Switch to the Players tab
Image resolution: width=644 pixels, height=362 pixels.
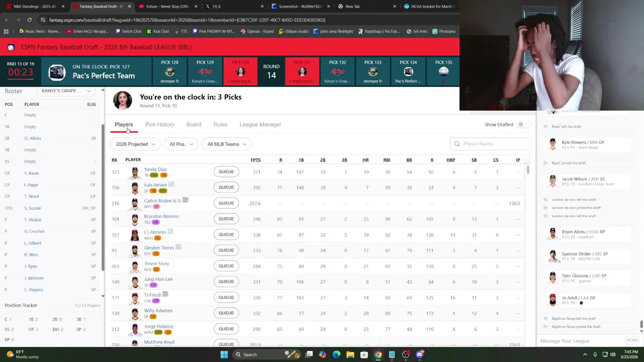pyautogui.click(x=124, y=125)
